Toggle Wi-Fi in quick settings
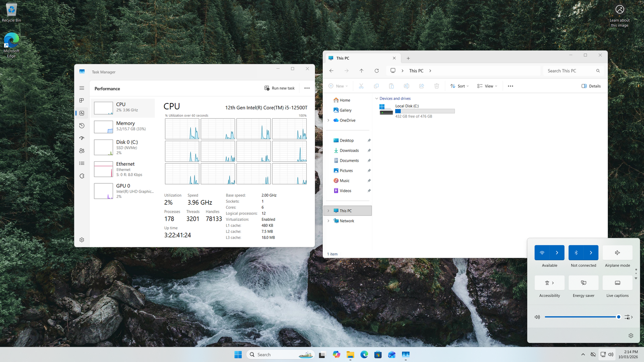This screenshot has width=644, height=362. point(542,253)
